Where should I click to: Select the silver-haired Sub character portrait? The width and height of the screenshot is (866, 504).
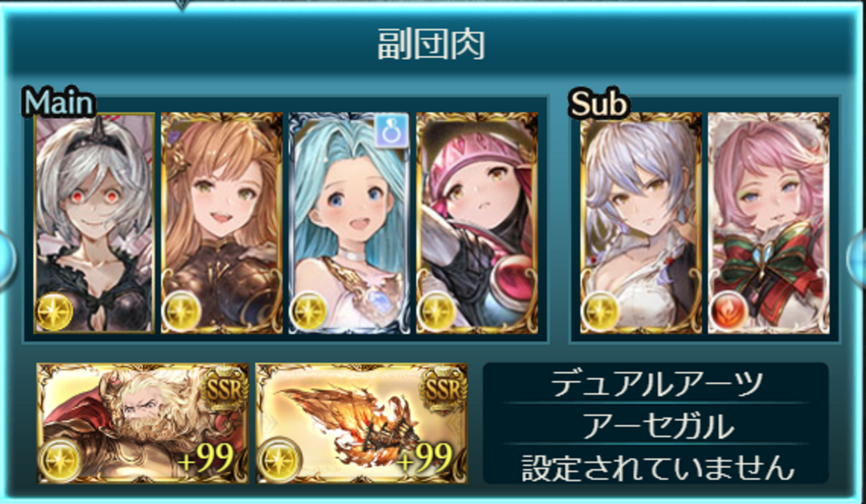pyautogui.click(x=641, y=223)
